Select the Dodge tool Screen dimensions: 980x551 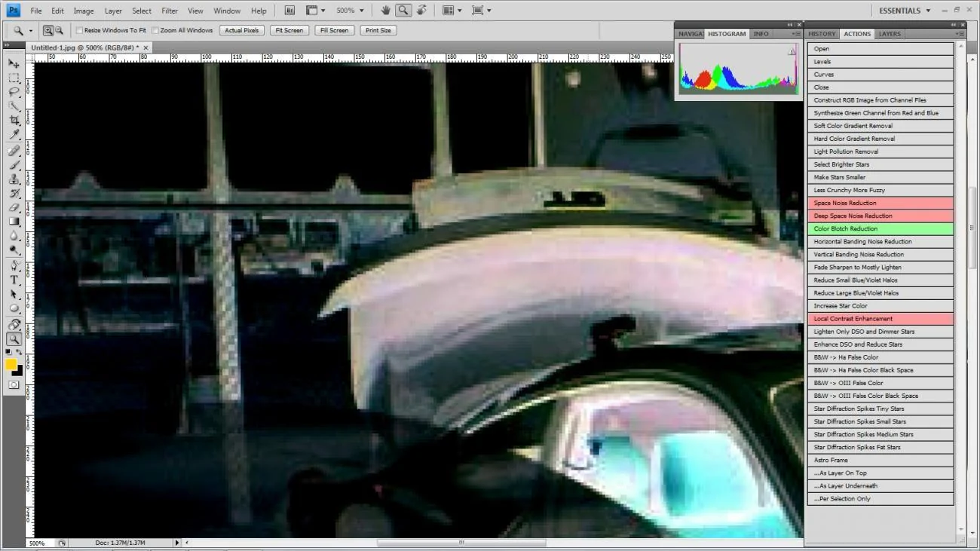(14, 249)
